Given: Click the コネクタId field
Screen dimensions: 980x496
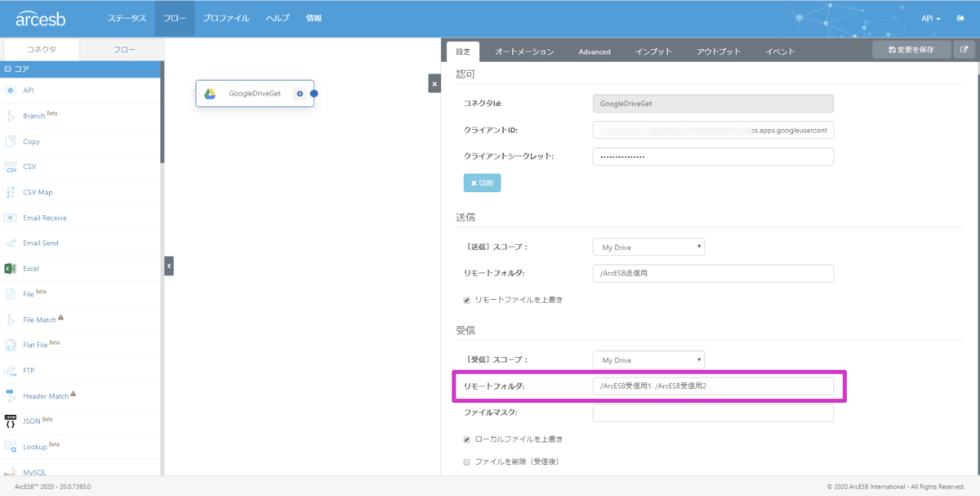Looking at the screenshot, I should point(713,104).
